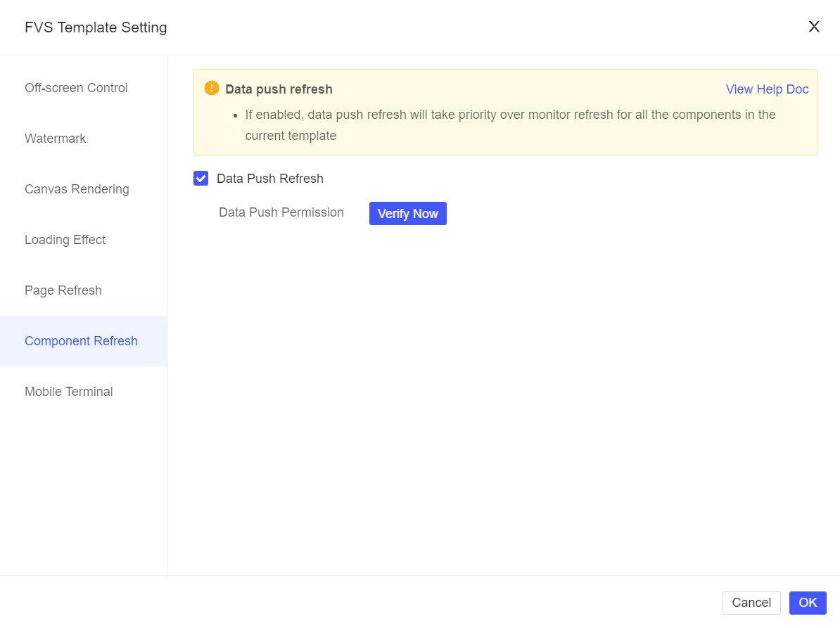Confirm settings with the OK button
Screen dimensions: 840x628
pyautogui.click(x=807, y=603)
